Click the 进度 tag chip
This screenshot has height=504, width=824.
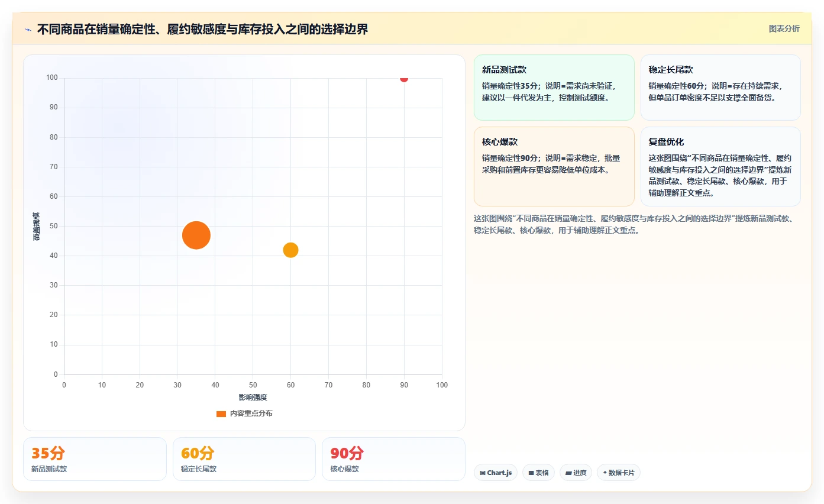pyautogui.click(x=576, y=473)
